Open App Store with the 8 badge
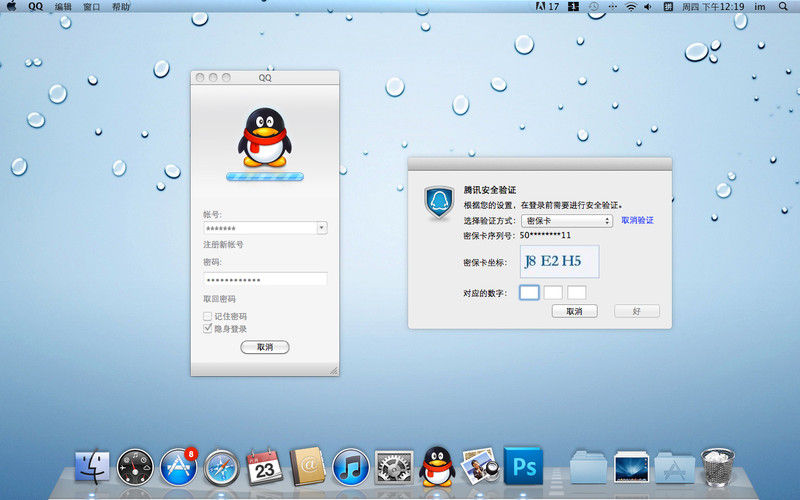This screenshot has width=800, height=500. [x=179, y=466]
